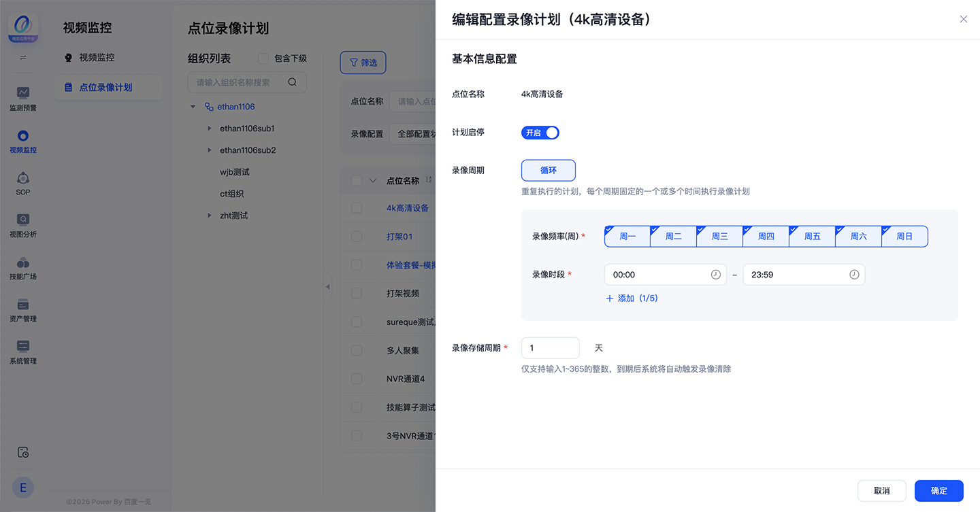Open 视频监控 sidebar module
This screenshot has height=512, width=980.
[x=23, y=141]
